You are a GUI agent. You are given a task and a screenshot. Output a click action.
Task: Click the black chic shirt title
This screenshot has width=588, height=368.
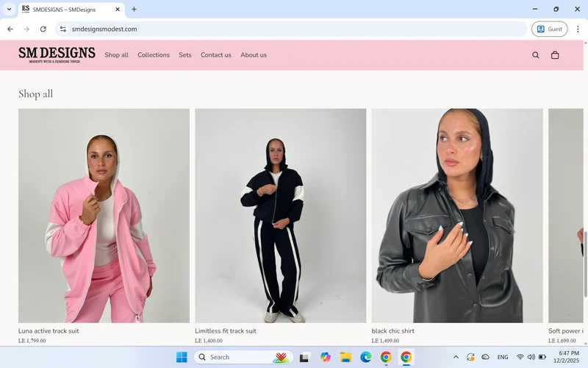tap(393, 330)
